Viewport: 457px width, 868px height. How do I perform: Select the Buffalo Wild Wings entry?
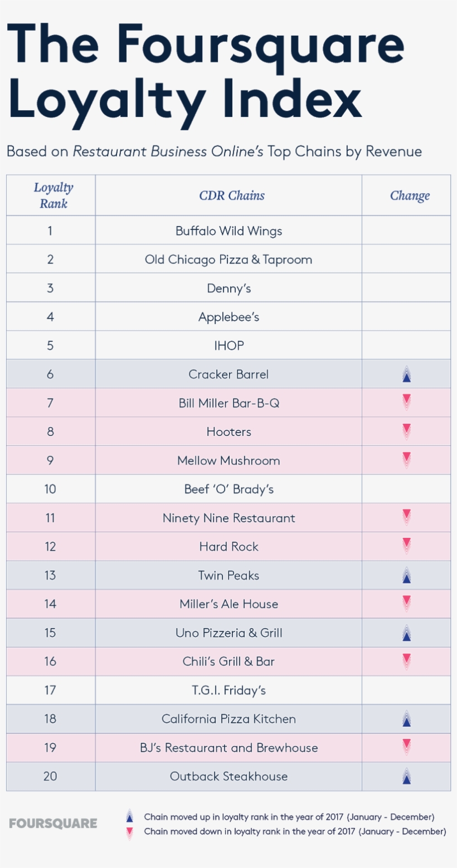click(x=229, y=231)
